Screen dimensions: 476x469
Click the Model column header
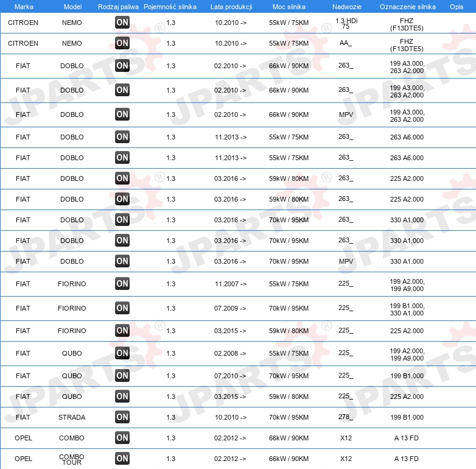(72, 7)
